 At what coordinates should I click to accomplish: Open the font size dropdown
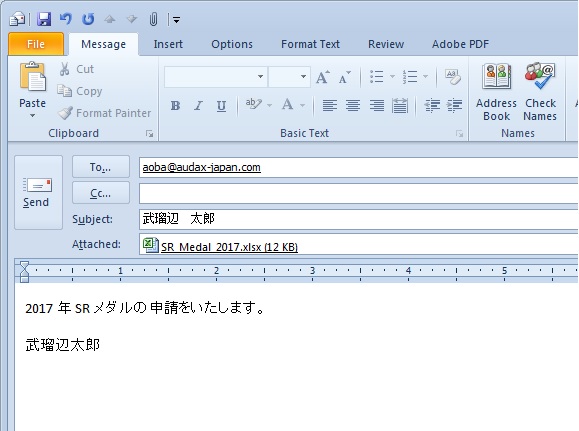tap(303, 77)
